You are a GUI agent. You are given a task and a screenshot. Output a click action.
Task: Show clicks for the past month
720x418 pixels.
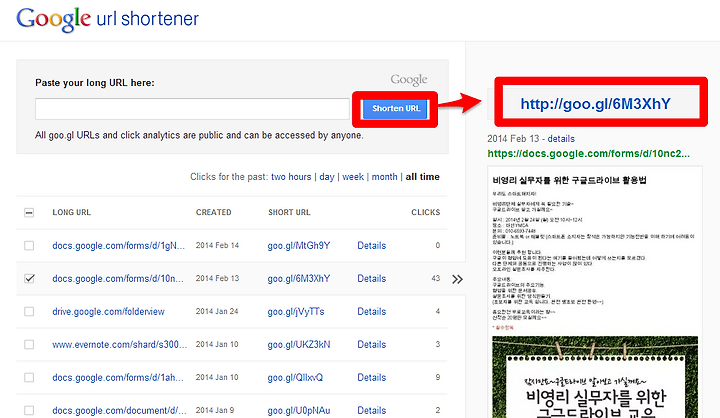384,177
